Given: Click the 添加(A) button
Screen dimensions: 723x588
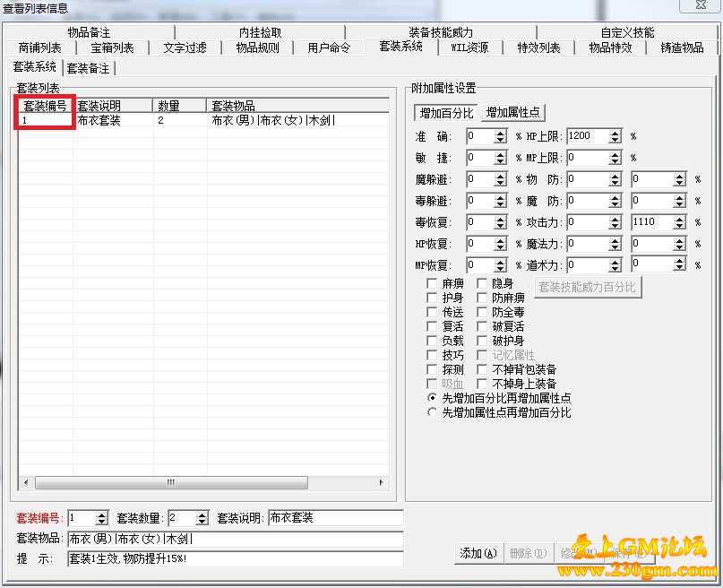Looking at the screenshot, I should tap(478, 552).
